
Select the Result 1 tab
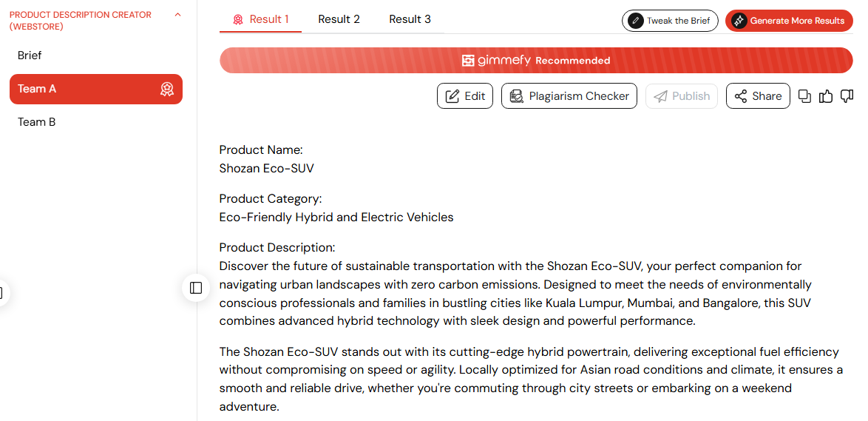tap(261, 19)
